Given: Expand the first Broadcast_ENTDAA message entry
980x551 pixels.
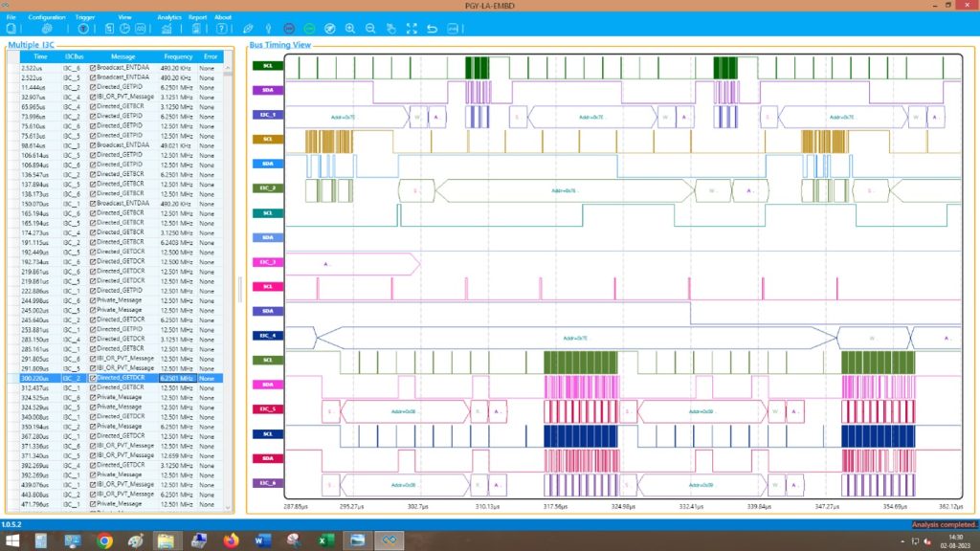Looking at the screenshot, I should 92,67.
